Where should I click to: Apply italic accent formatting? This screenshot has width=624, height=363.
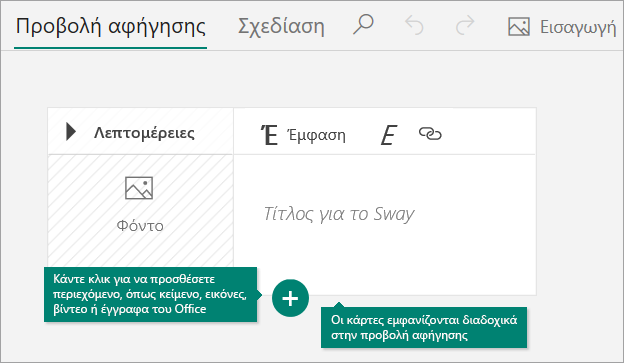click(388, 135)
